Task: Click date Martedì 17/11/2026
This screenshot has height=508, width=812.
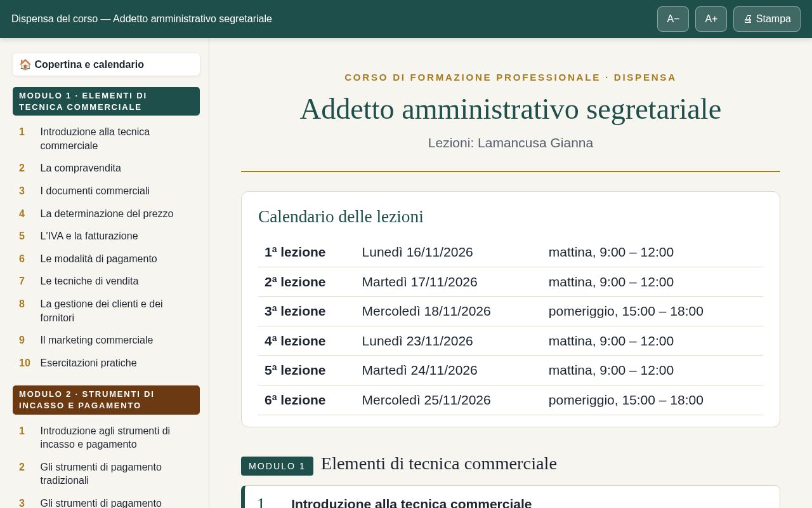Action: (419, 282)
